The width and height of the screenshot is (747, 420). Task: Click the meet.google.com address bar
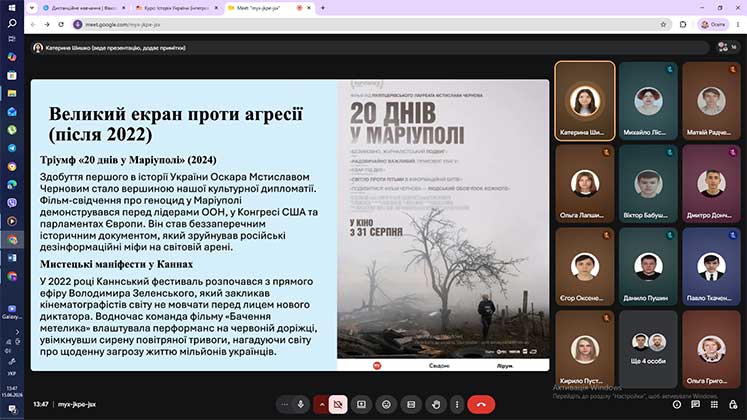tap(372, 24)
